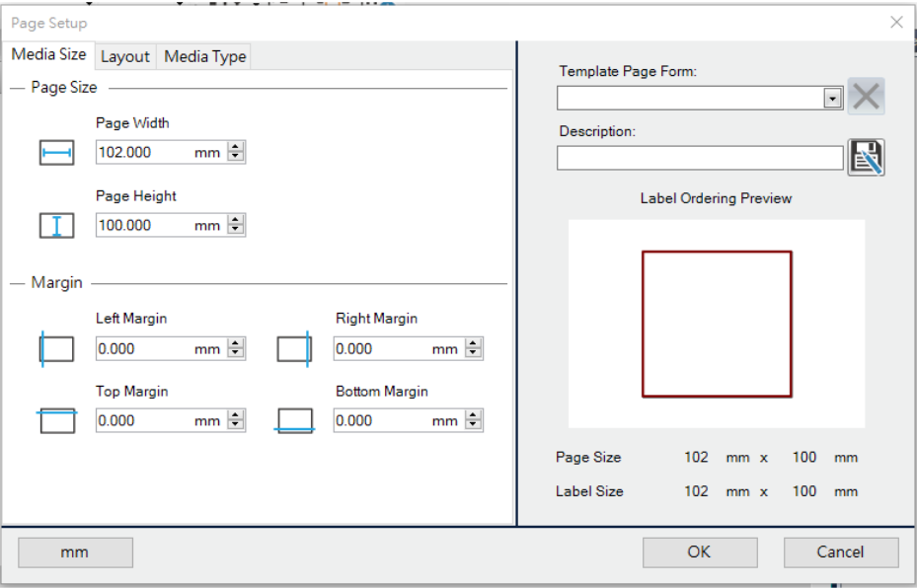917x588 pixels.
Task: Click the Bottom Margin icon
Action: pos(295,421)
